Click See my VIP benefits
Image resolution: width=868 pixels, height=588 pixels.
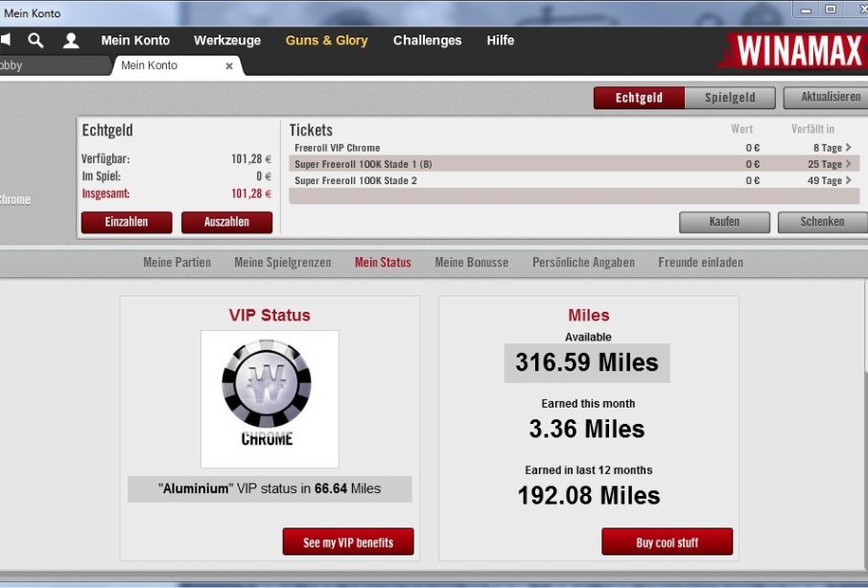pos(348,542)
